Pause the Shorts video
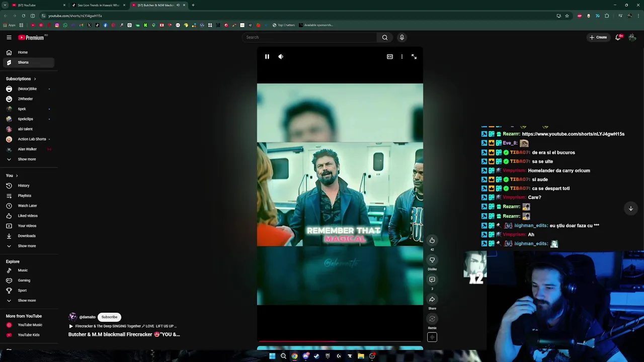Viewport: 644px width, 362px height. point(267,57)
